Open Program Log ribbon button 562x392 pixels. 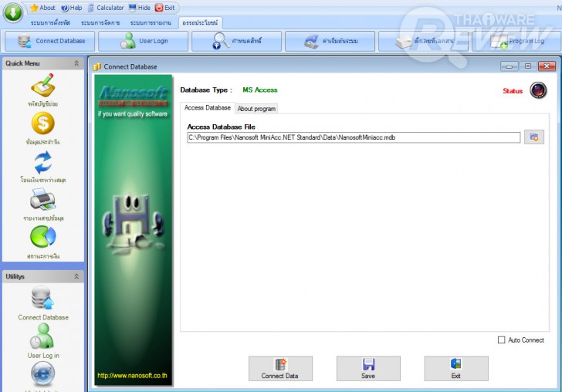[516, 41]
